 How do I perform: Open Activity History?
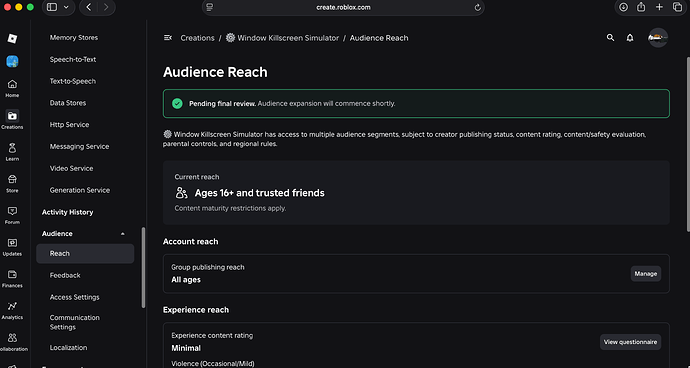click(x=67, y=212)
